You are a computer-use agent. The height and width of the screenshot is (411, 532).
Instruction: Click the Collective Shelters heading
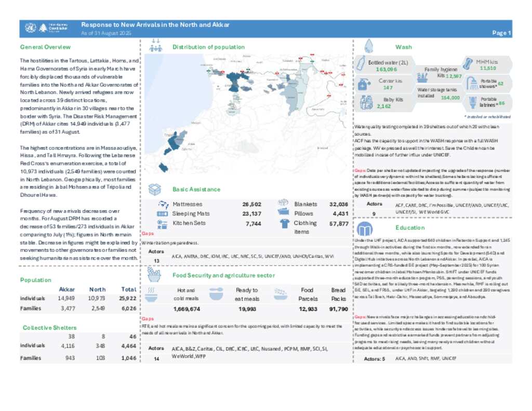[49, 328]
